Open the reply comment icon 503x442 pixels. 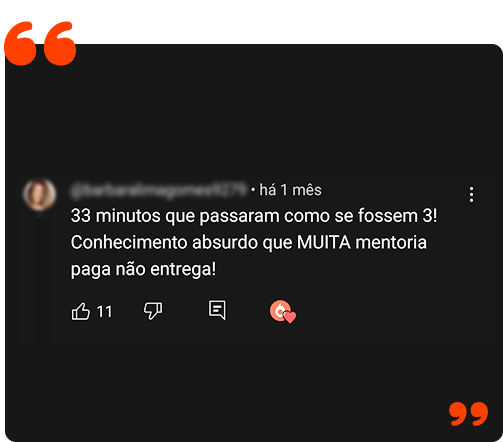[x=217, y=310]
